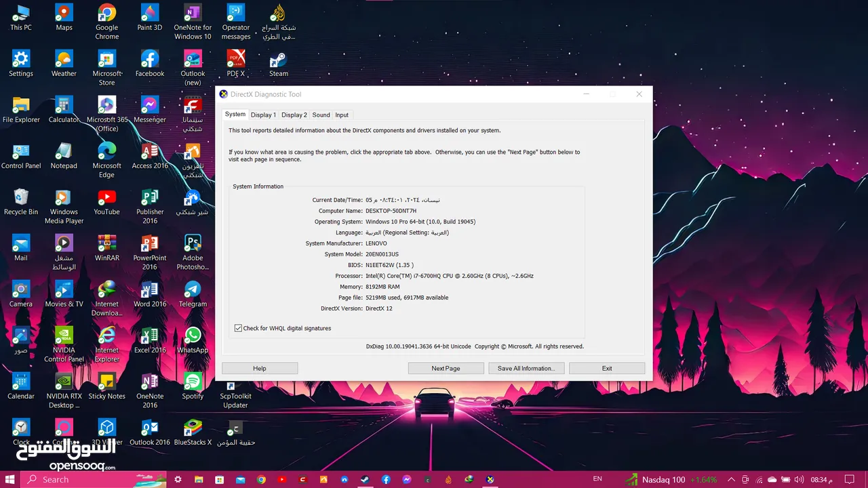
Task: Launch Google Chrome from the desktop
Action: coord(106,22)
